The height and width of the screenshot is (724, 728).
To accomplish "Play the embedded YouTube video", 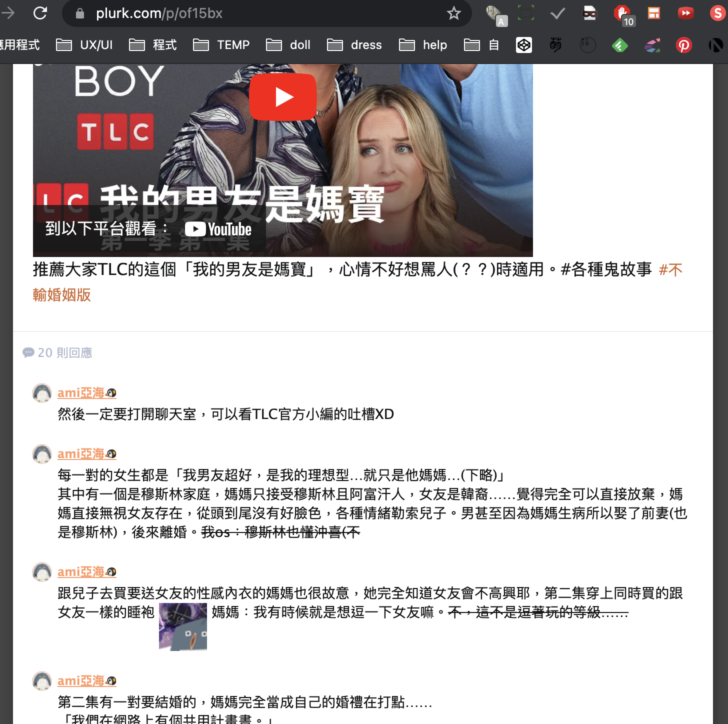I will (283, 97).
